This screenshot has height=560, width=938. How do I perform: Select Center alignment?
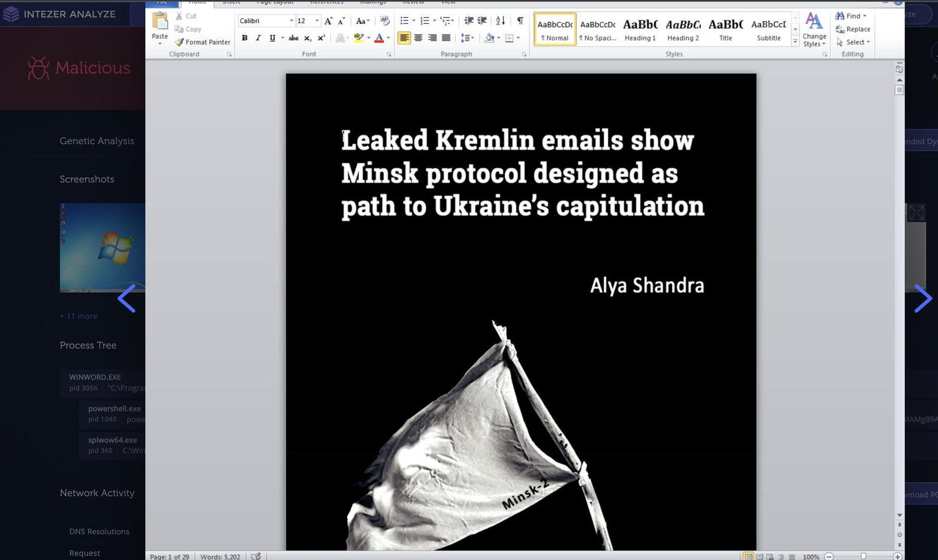click(418, 38)
